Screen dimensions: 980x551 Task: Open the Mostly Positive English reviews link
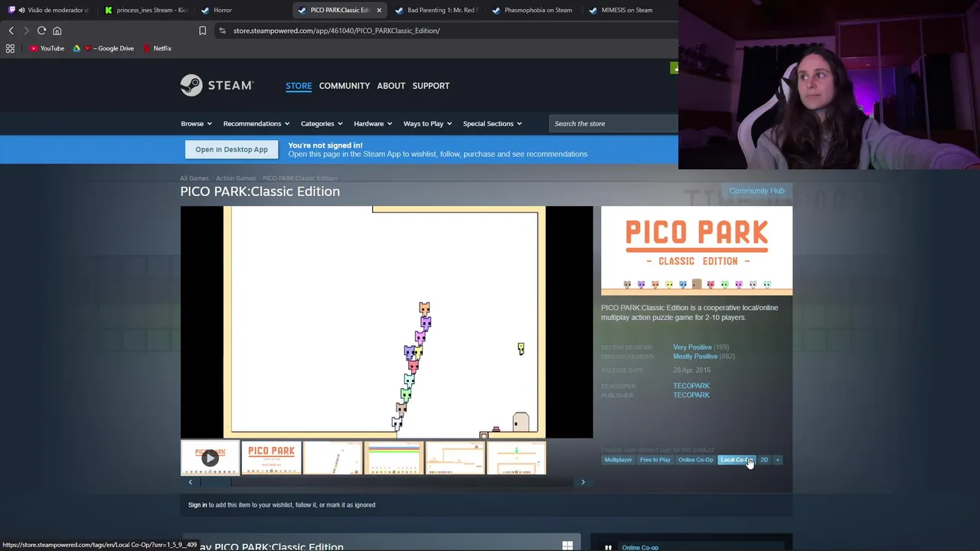point(695,357)
